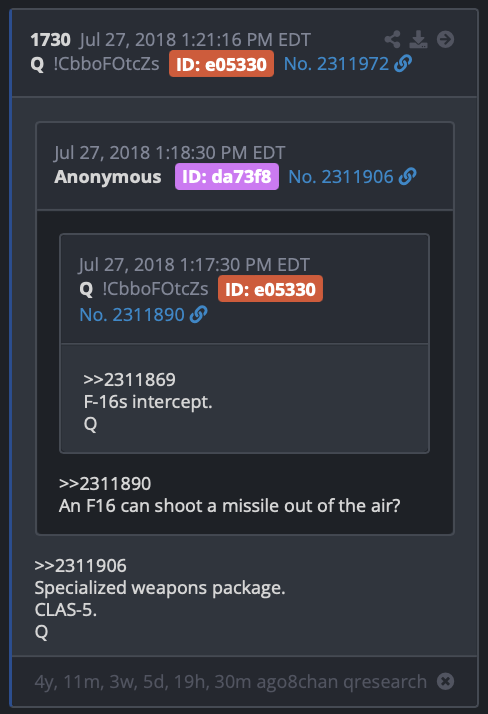Click chain link icon beside No. 2311972

pos(403,64)
